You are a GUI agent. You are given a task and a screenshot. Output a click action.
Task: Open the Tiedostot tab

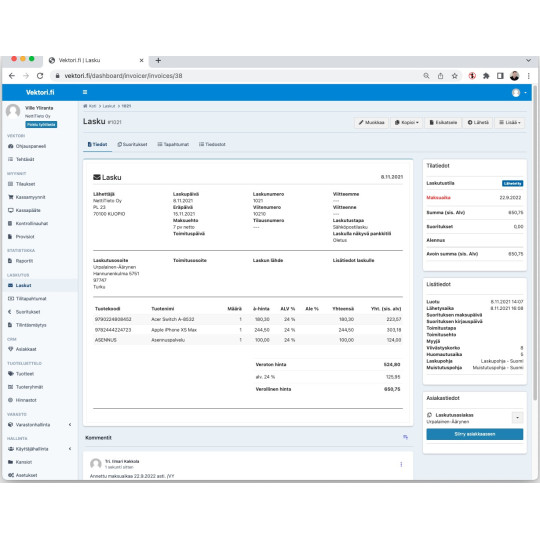pos(212,144)
